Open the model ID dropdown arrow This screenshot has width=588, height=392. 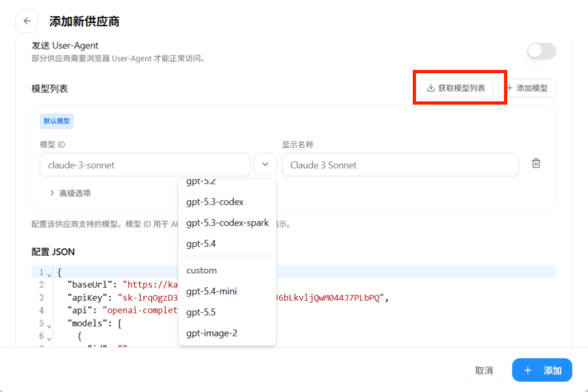[x=265, y=165]
